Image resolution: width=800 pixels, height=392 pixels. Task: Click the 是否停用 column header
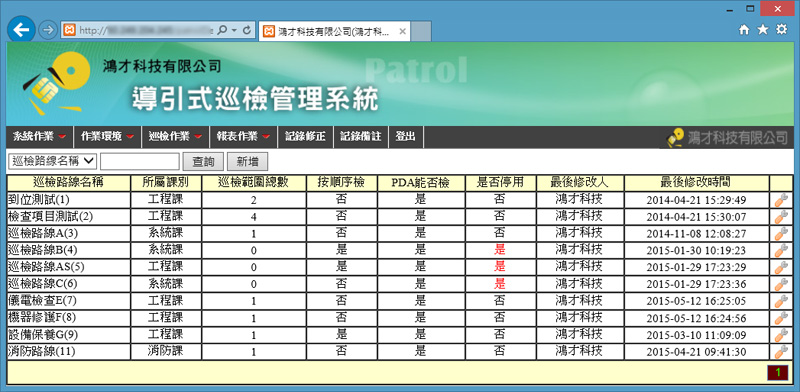(x=500, y=183)
